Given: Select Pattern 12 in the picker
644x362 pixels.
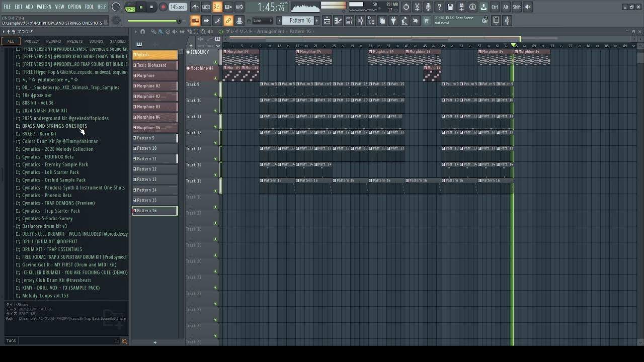Looking at the screenshot, I should (155, 169).
